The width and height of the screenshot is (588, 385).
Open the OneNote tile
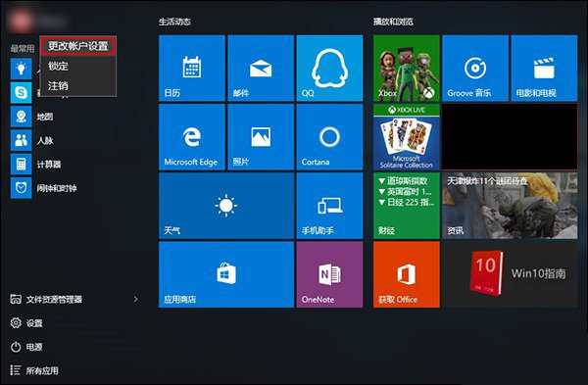coord(329,274)
